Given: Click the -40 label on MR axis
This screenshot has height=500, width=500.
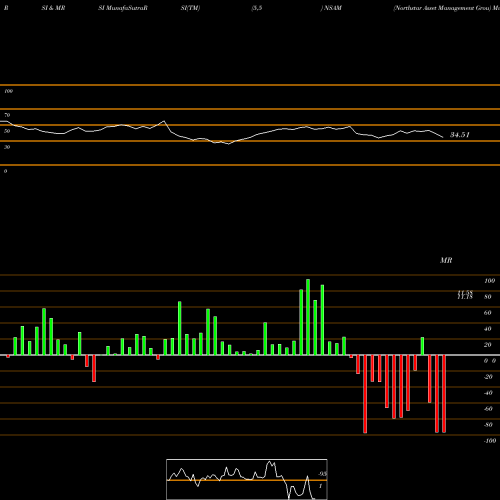Looking at the screenshot, I should (488, 393).
